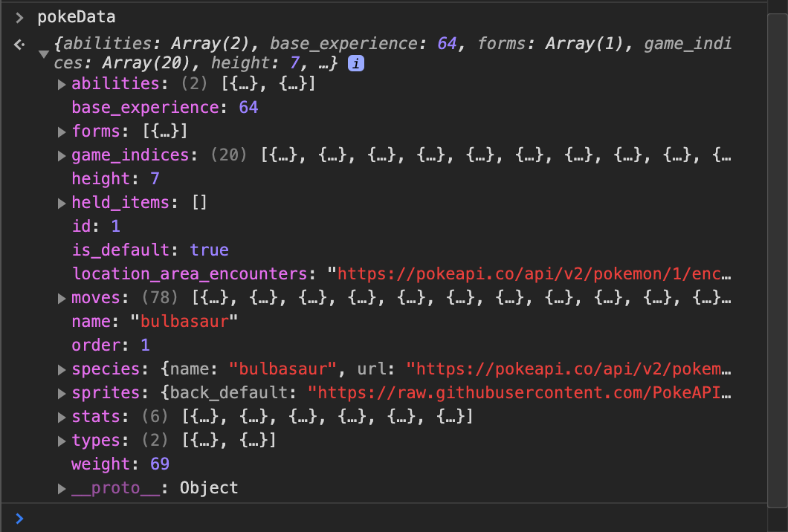Click the sprites back_default githubusercontent URL
The height and width of the screenshot is (532, 788).
point(520,393)
